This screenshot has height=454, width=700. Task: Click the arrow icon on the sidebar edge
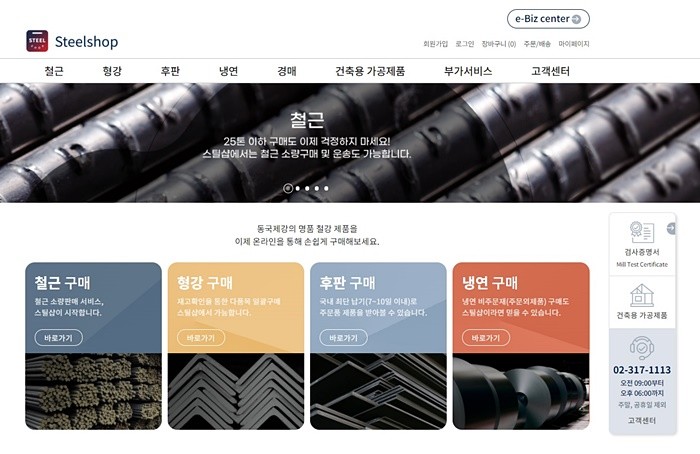tap(671, 228)
